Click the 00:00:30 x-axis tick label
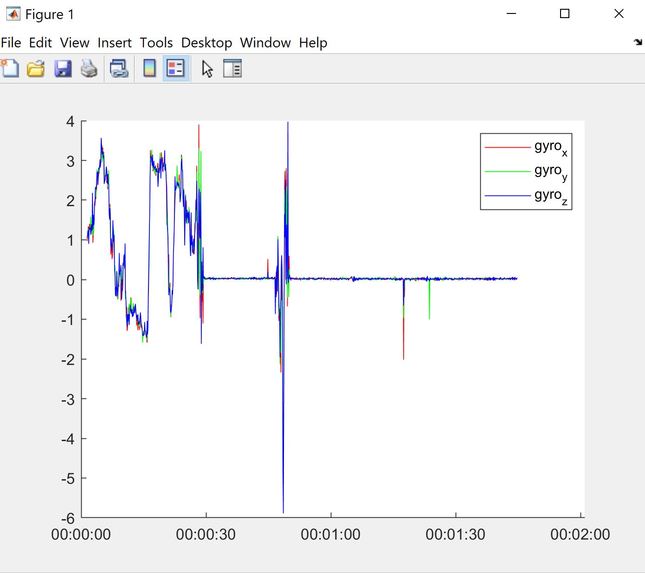The image size is (645, 573). pyautogui.click(x=206, y=534)
